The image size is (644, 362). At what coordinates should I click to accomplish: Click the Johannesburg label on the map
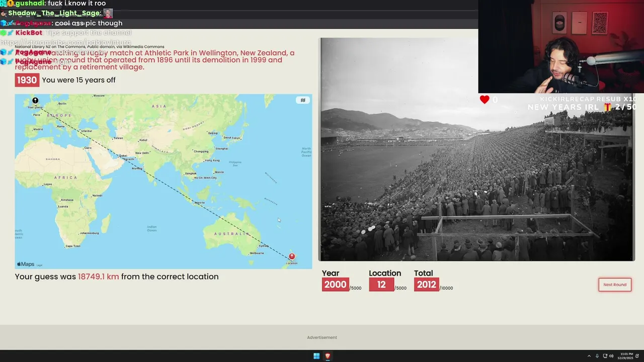click(x=89, y=233)
